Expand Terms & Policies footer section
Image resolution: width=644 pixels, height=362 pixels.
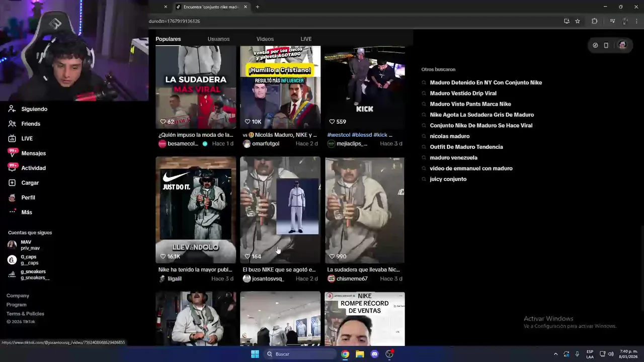tap(26, 314)
